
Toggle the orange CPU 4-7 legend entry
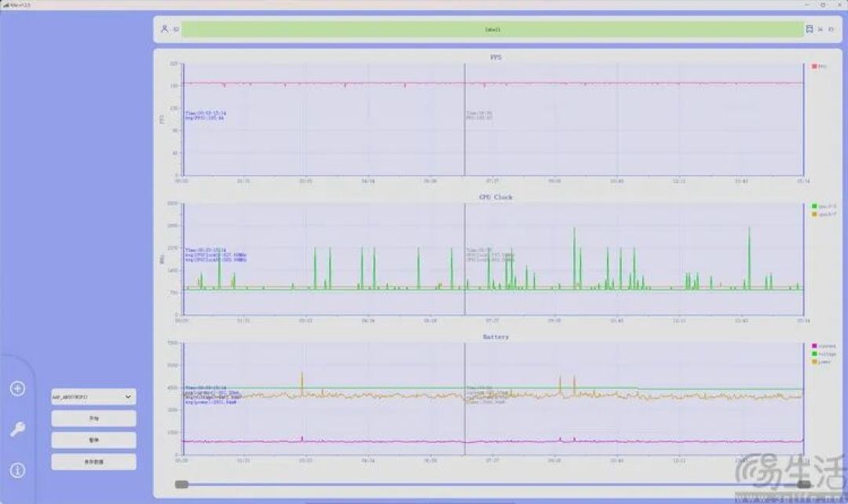pos(824,214)
